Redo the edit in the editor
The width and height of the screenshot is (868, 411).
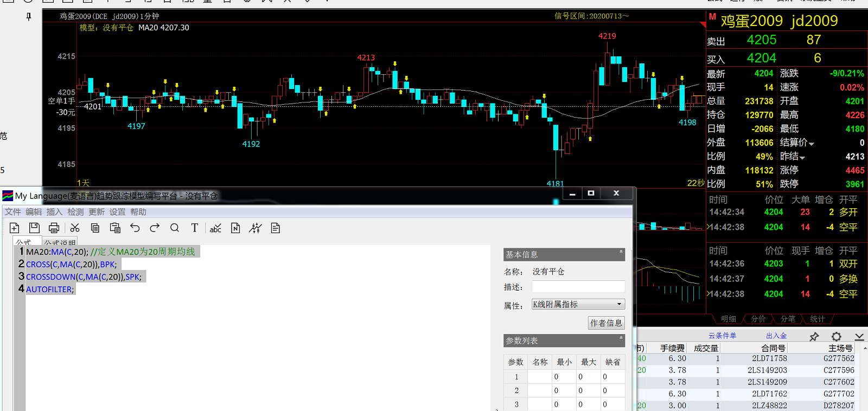tap(155, 228)
